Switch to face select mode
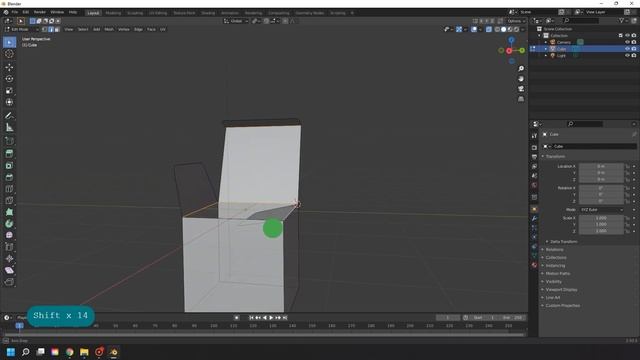The width and height of the screenshot is (640, 360). 57,29
